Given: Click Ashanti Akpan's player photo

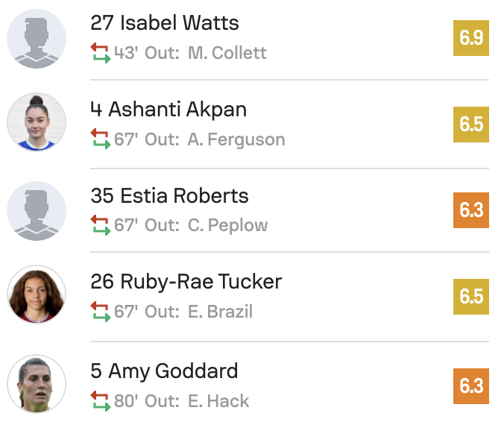Looking at the screenshot, I should click(37, 123).
